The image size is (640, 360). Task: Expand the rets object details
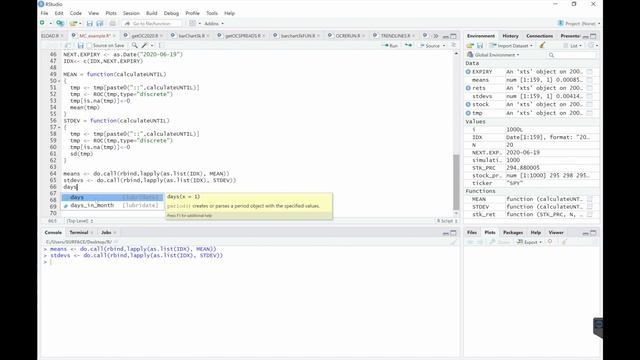(x=468, y=88)
